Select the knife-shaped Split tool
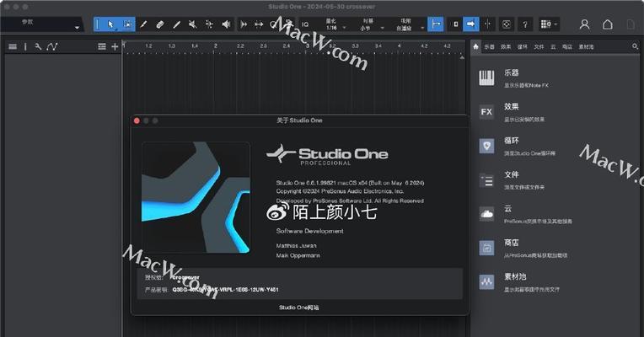The image size is (644, 337). point(143,24)
